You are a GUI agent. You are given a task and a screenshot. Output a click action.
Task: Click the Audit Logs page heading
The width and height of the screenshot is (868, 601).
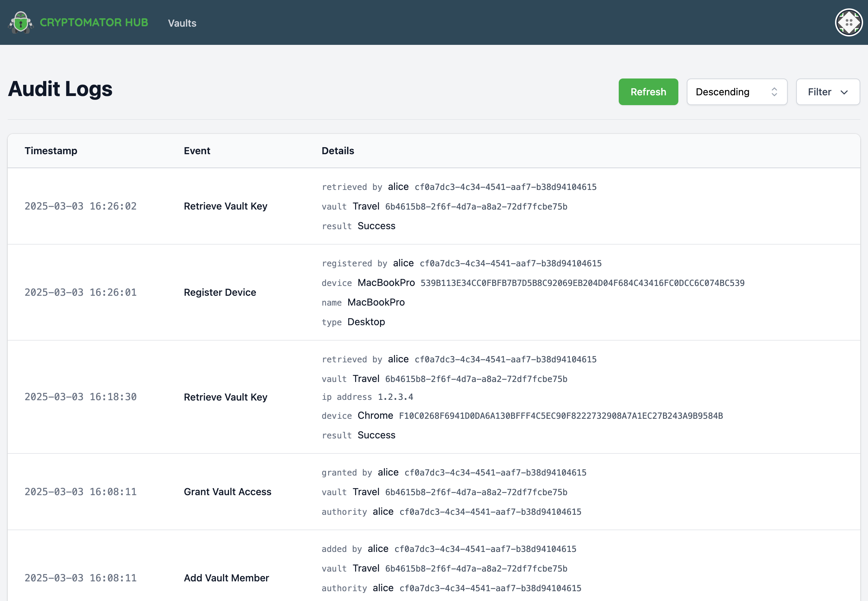click(60, 89)
